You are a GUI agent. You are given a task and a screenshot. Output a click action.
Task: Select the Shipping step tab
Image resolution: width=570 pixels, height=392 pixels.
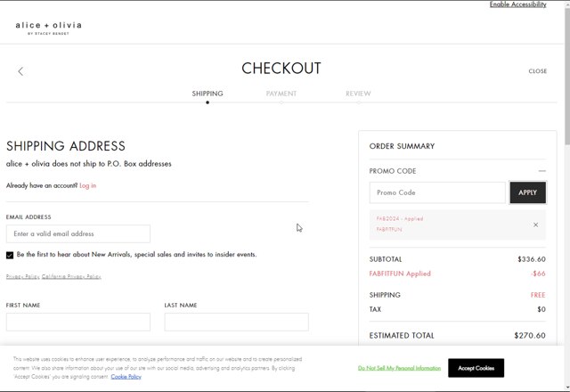[208, 94]
